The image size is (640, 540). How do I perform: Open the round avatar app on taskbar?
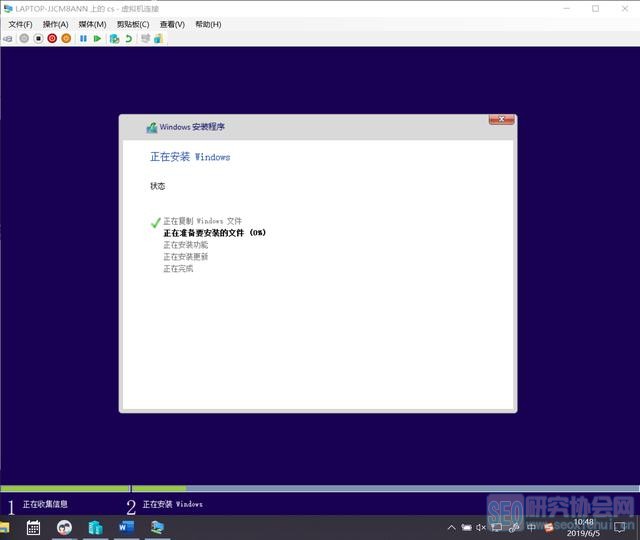coord(64,528)
